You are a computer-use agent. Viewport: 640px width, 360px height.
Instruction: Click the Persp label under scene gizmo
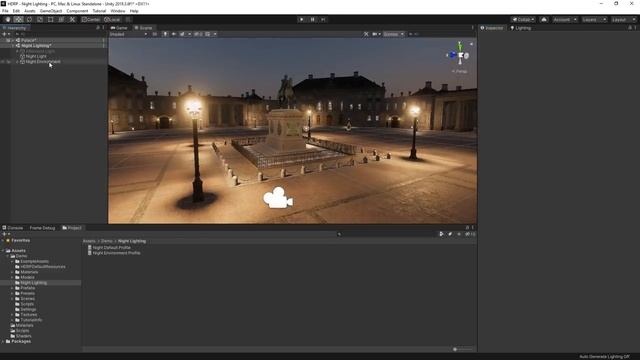pyautogui.click(x=460, y=71)
